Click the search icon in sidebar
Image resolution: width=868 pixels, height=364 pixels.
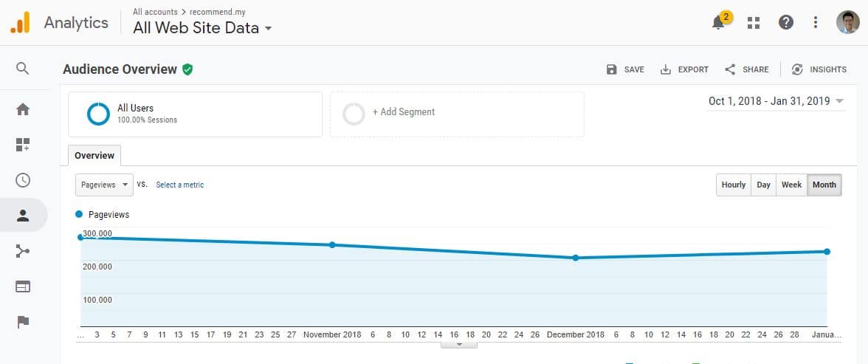[22, 68]
